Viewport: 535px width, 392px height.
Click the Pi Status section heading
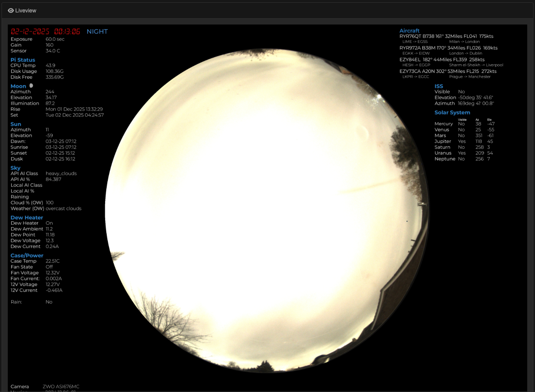23,60
